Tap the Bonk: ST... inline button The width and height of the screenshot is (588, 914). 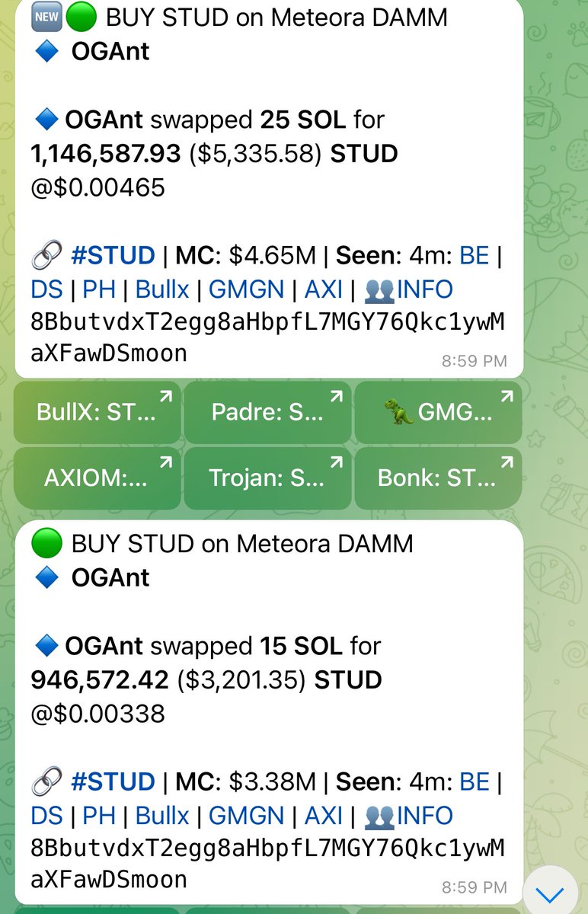(438, 478)
